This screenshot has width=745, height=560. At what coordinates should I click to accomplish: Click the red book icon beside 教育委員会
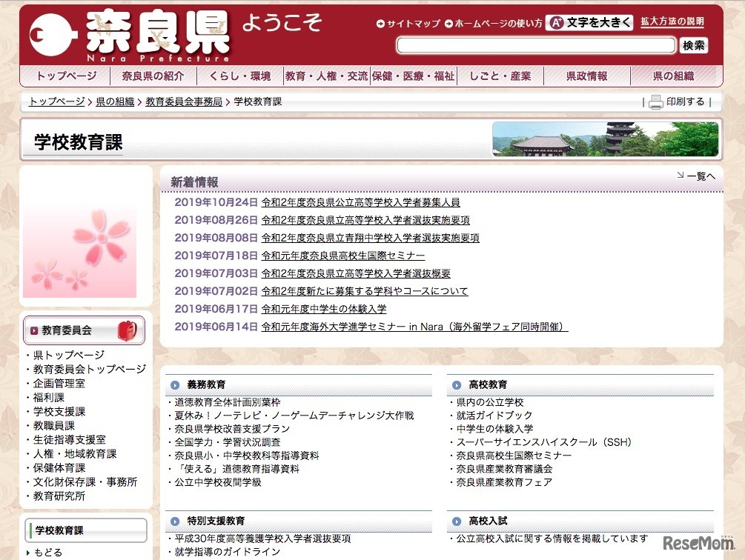coord(128,330)
